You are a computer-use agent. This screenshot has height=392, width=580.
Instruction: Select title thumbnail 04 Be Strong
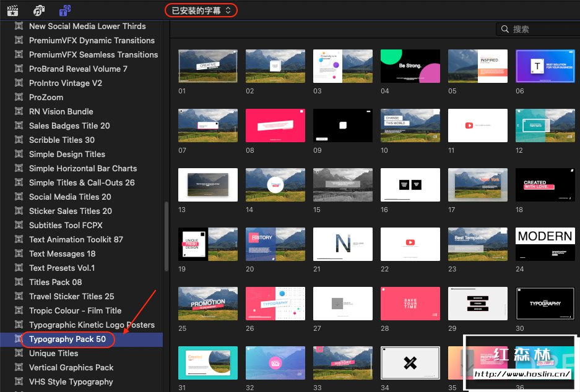(410, 66)
